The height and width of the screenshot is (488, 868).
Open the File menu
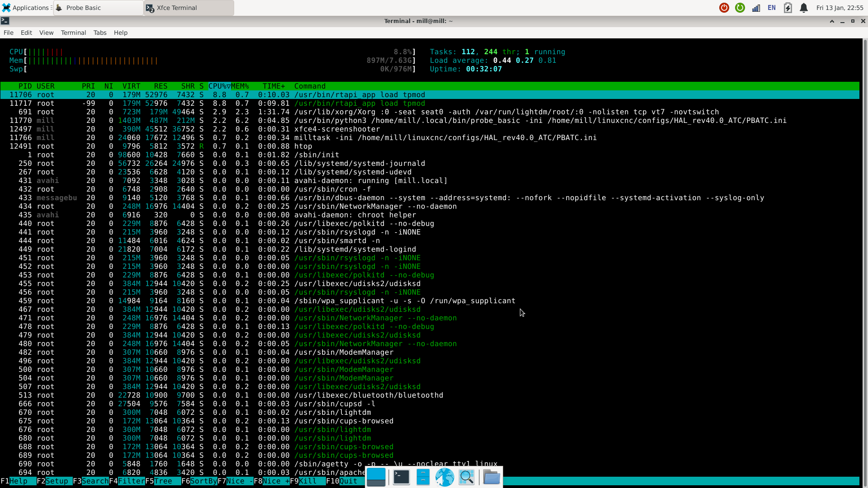(9, 33)
